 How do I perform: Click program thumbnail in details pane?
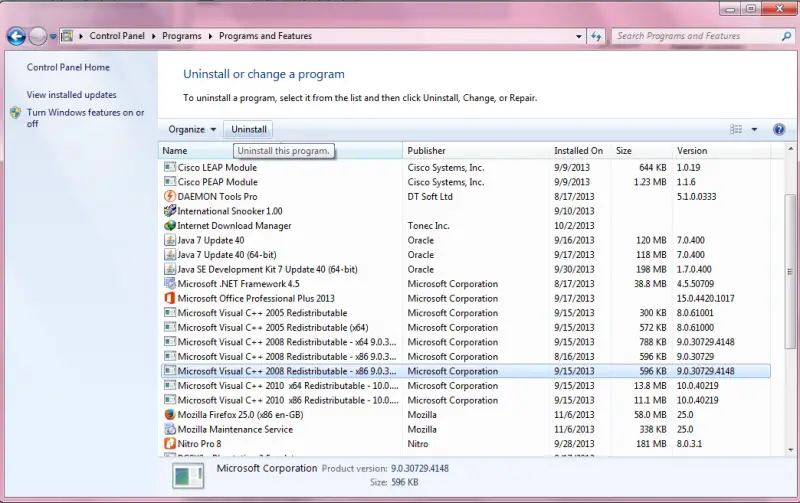pos(188,475)
